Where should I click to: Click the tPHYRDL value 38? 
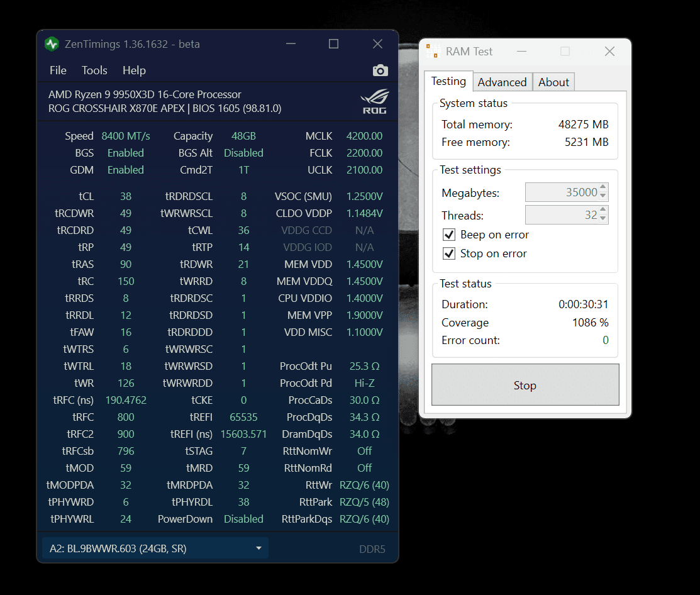244,502
